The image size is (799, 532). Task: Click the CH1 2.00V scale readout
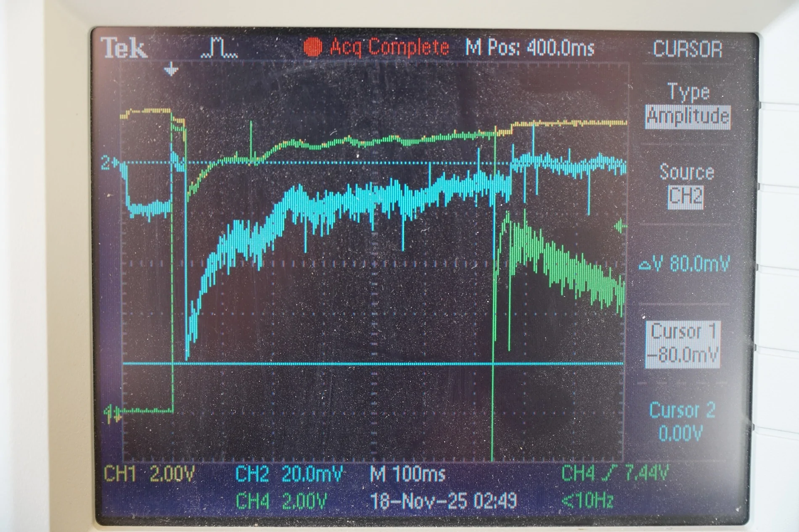tap(149, 474)
